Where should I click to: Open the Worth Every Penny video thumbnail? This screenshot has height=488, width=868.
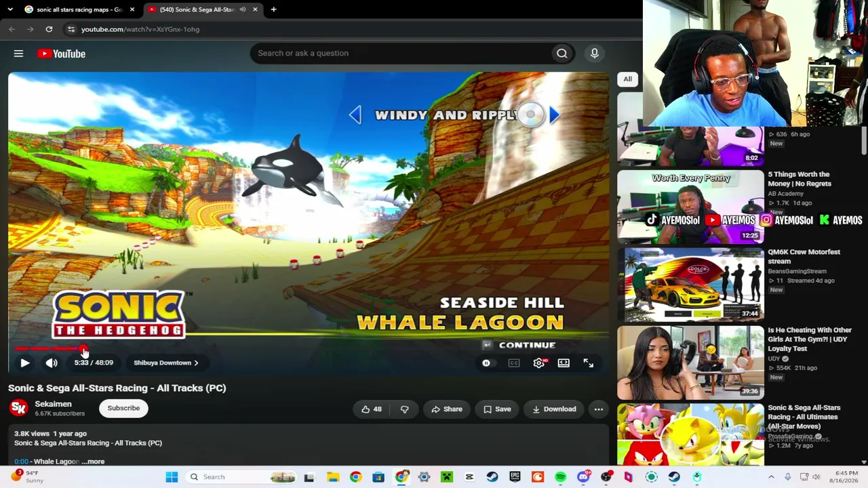coord(690,207)
